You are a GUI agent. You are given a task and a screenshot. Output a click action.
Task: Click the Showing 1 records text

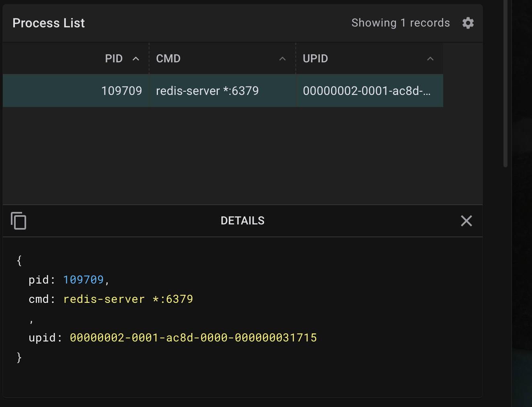tap(401, 23)
